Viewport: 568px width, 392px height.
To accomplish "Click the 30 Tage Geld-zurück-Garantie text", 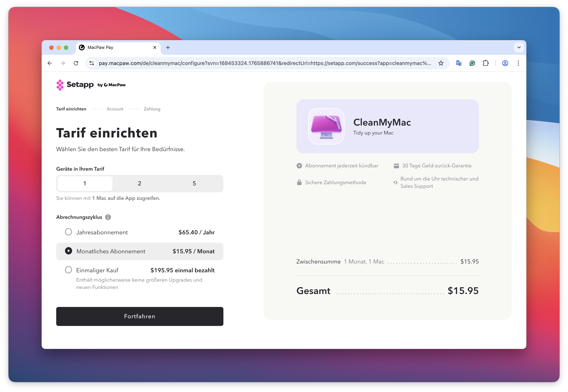I will [x=437, y=166].
